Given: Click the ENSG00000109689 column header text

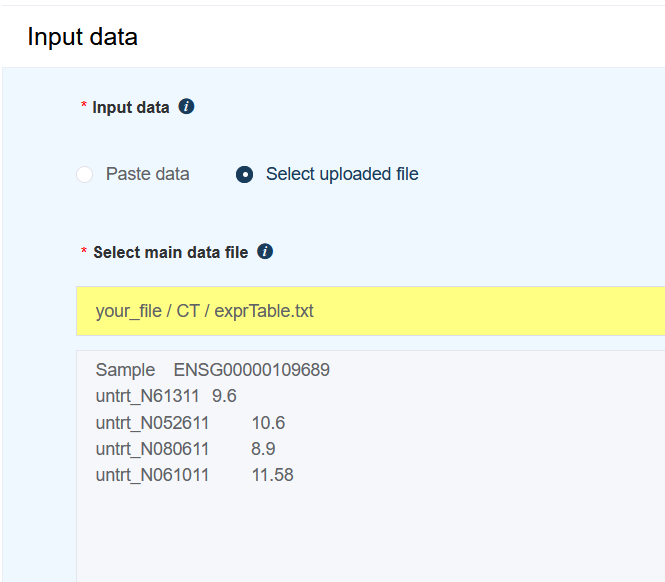Looking at the screenshot, I should (252, 370).
